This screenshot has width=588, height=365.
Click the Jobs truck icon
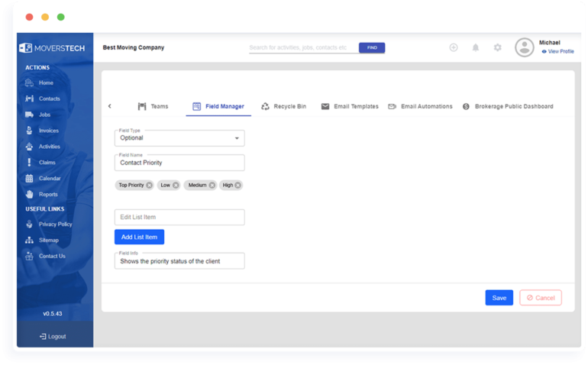pyautogui.click(x=29, y=115)
